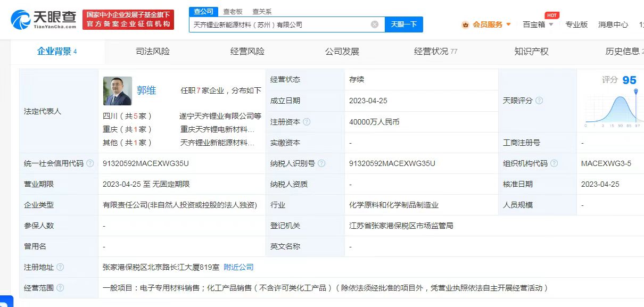Click the 经营范围 description text
The height and width of the screenshot is (307, 644).
(x=325, y=288)
